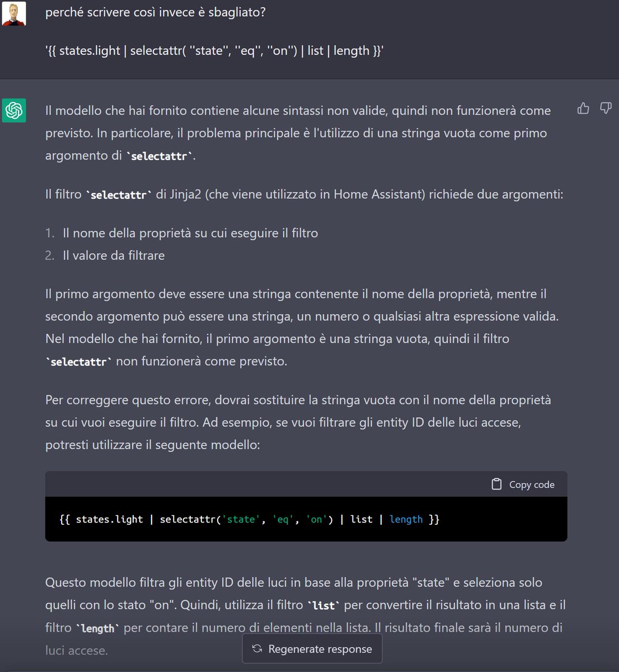Click list item 'Il nome della proprietà su cui eseguire il filtro'

point(190,233)
